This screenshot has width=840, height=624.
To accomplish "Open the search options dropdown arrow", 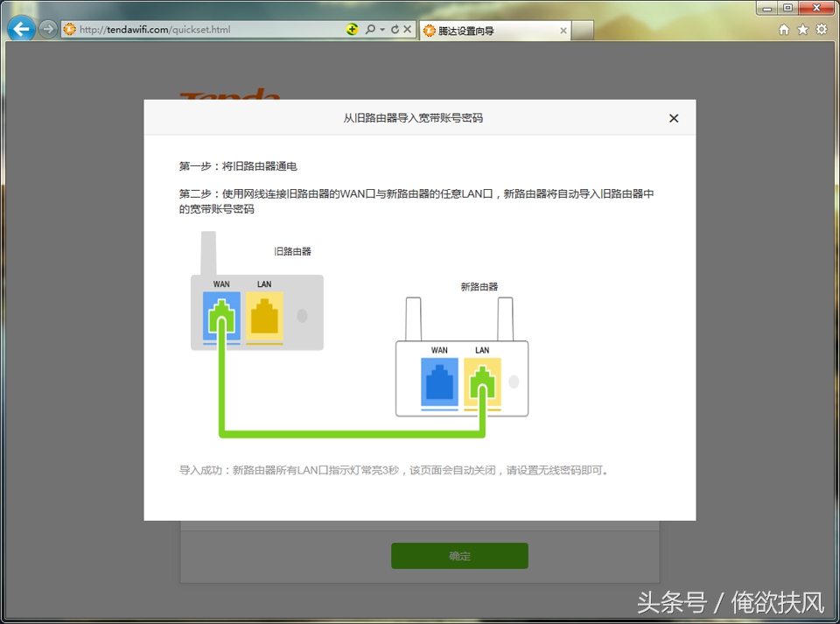I will [381, 29].
